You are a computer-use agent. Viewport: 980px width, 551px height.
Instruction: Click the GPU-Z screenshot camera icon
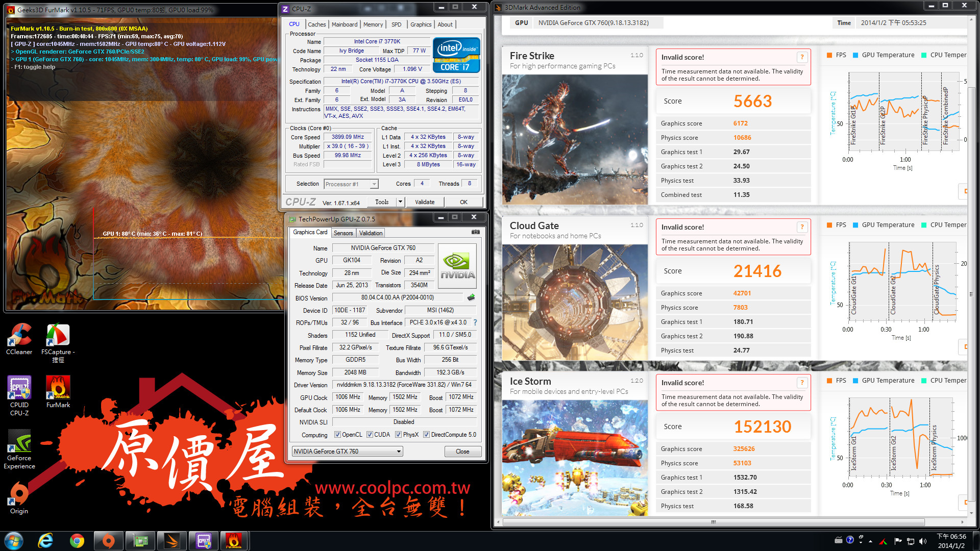pos(475,232)
